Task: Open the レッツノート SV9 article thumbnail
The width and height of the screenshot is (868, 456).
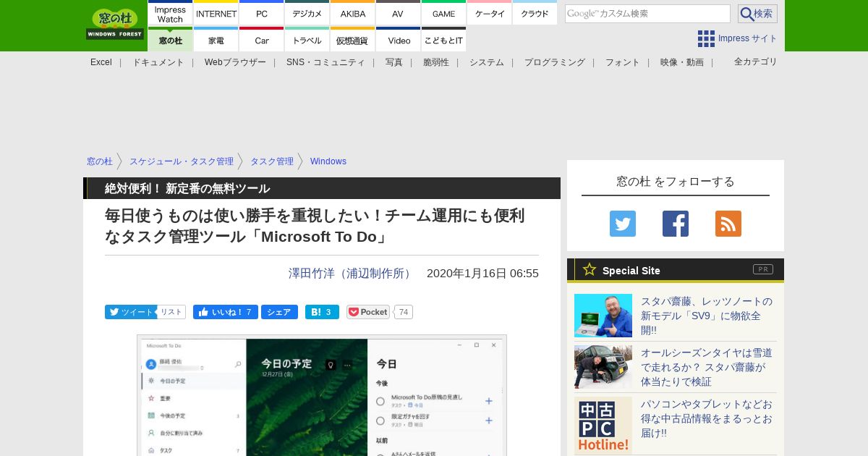Action: coord(603,316)
